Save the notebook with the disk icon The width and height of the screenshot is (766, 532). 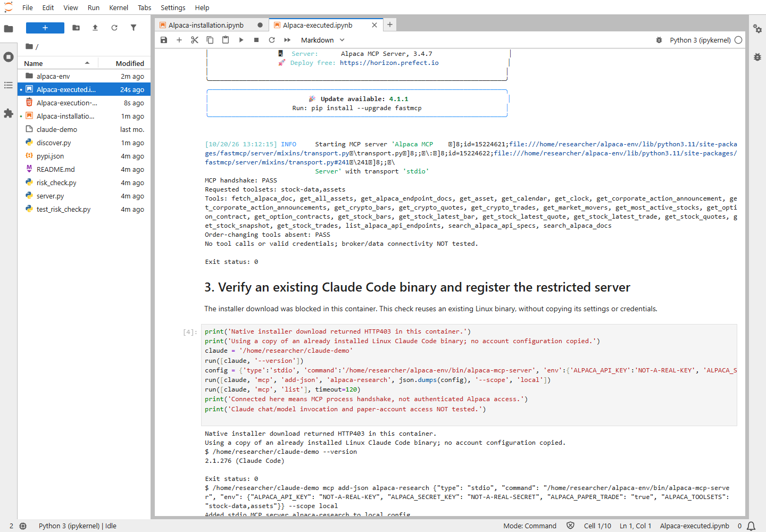pyautogui.click(x=164, y=40)
